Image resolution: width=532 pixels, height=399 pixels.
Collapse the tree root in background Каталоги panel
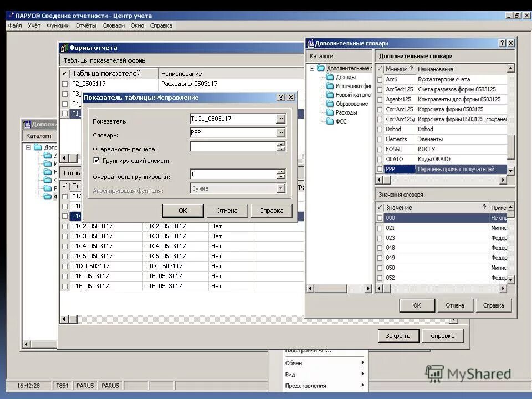(x=28, y=147)
